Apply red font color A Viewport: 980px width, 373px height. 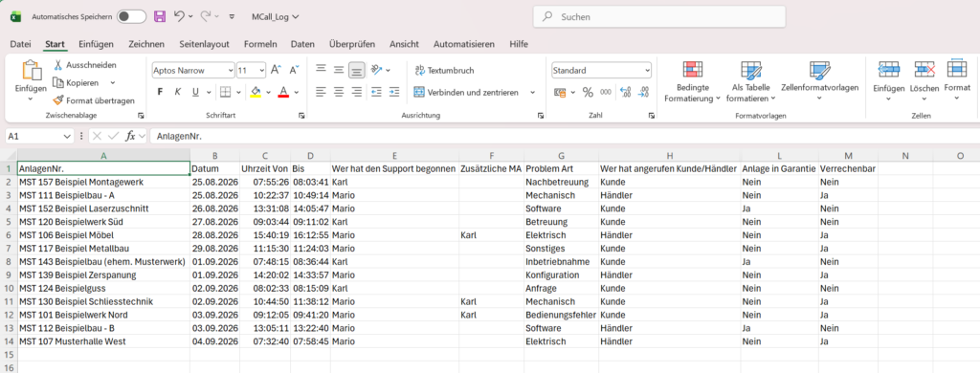point(282,92)
